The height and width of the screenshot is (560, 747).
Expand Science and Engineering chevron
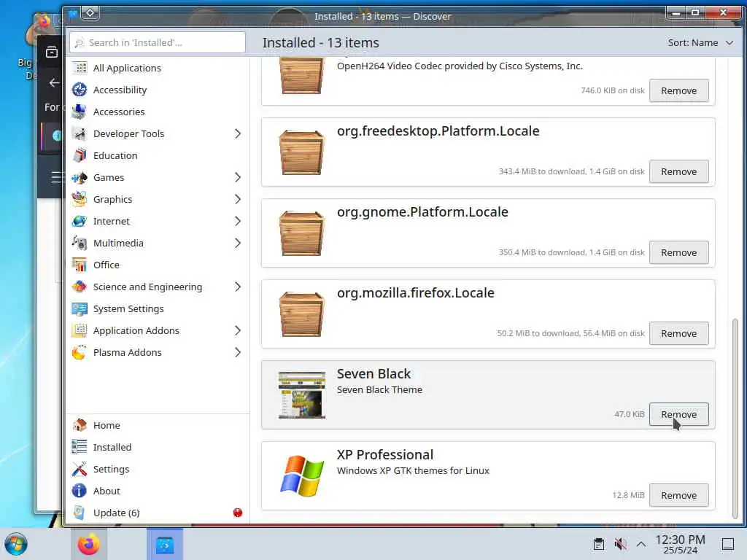click(x=238, y=287)
